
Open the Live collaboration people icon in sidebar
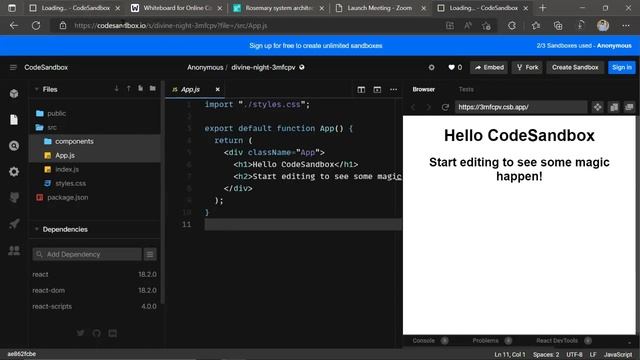click(x=14, y=250)
